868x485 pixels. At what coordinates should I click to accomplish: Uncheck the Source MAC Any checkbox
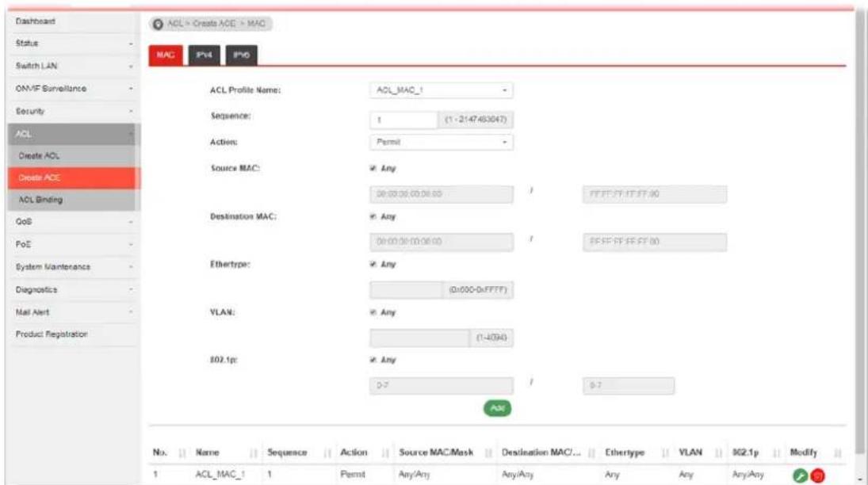pos(373,168)
